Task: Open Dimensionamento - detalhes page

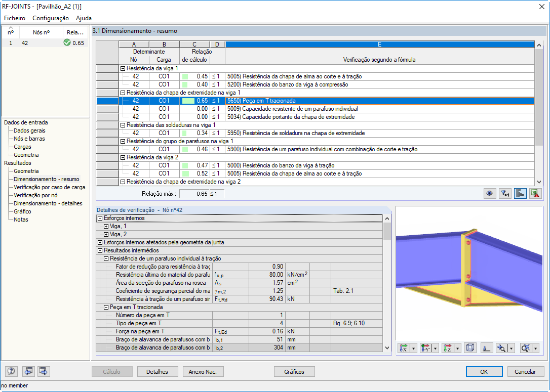Action: [48, 203]
